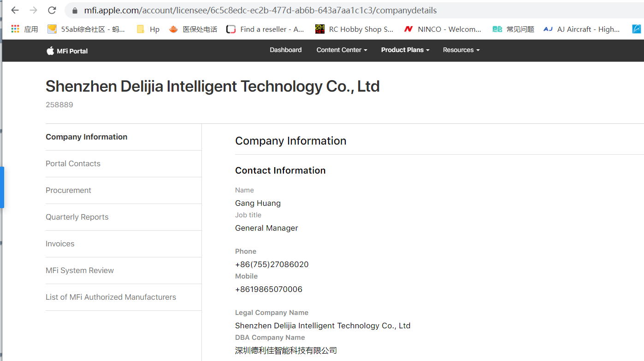The width and height of the screenshot is (644, 361).
Task: Expand the Product Plans dropdown
Action: point(405,50)
